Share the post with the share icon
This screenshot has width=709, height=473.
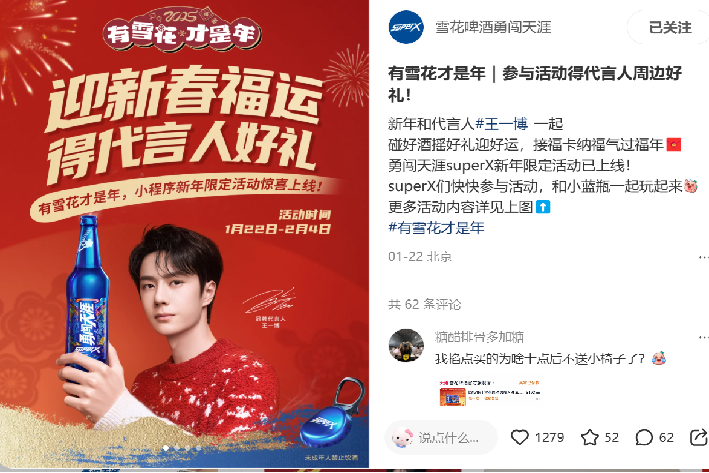coord(699,437)
